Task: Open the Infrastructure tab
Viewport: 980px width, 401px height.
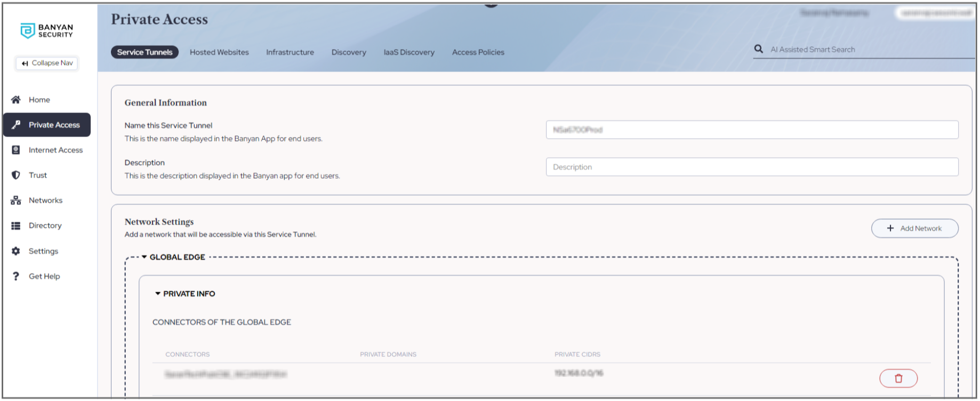Action: click(x=290, y=52)
